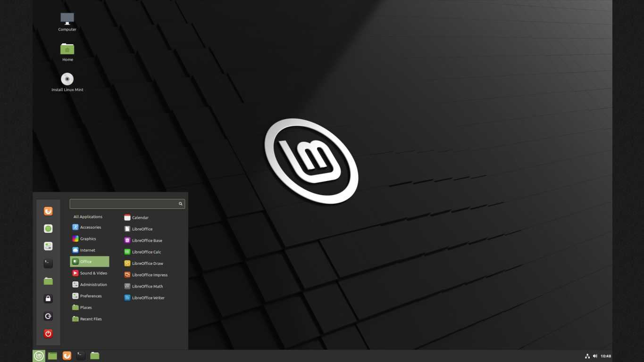Open Files from the menu favorites sidebar

tap(48, 281)
